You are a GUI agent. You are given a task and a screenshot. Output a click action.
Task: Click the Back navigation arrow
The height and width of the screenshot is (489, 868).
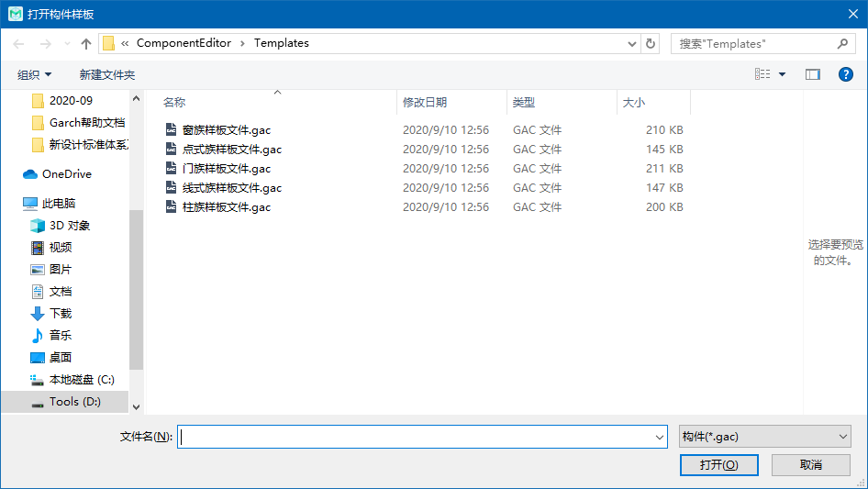tap(19, 44)
